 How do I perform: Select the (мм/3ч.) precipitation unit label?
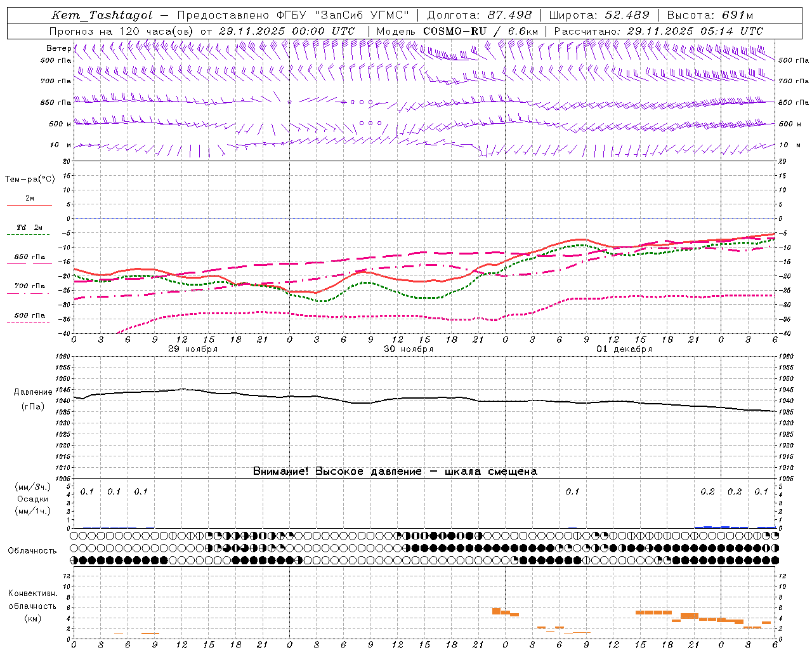coord(33,487)
